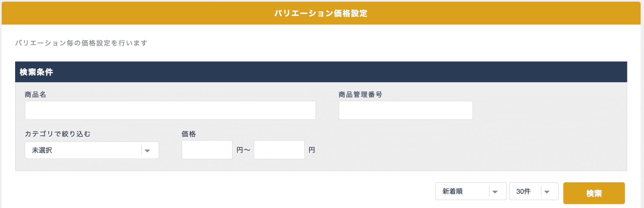
Task: Click the バリエーション毎の価格設定を行います description text
Action: pos(81,43)
